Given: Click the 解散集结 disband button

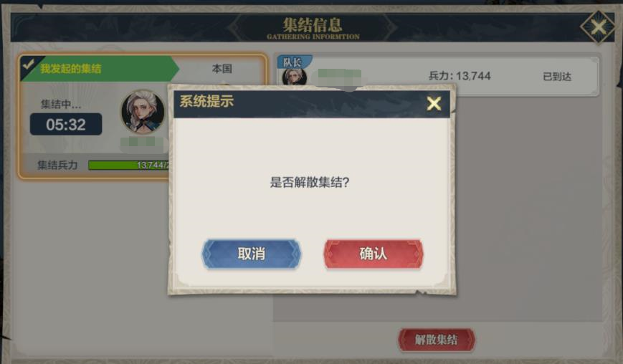Looking at the screenshot, I should point(437,340).
